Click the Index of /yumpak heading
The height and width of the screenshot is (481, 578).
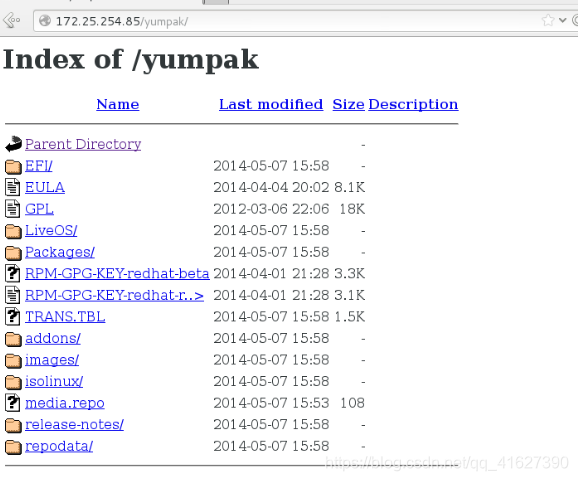coord(131,60)
